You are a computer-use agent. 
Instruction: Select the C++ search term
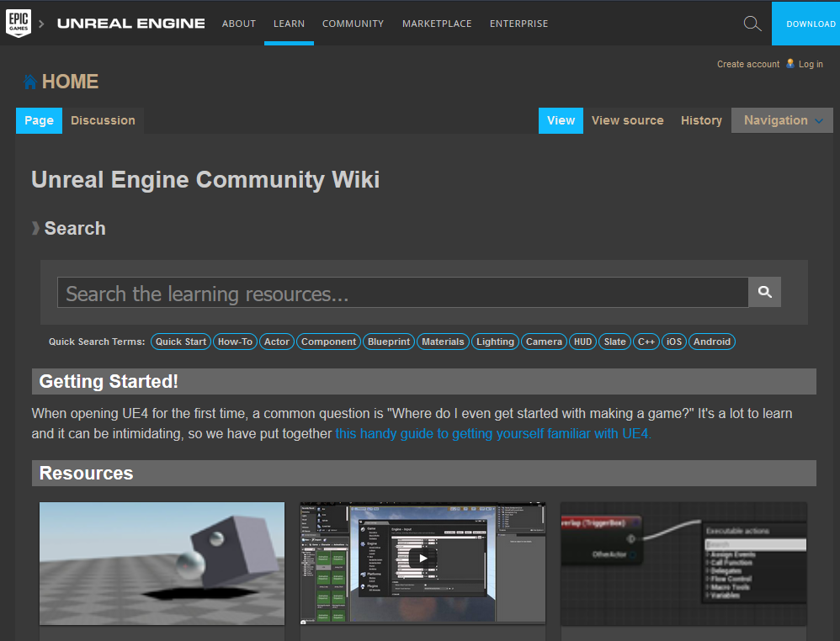646,342
